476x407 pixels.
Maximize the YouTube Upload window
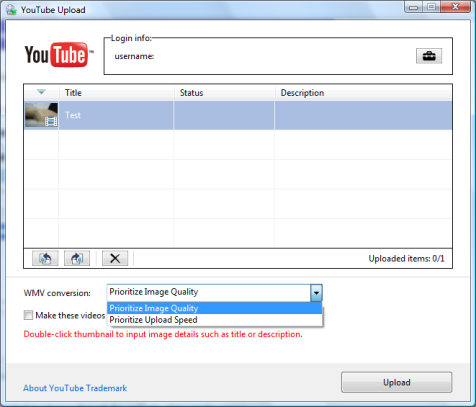pyautogui.click(x=431, y=7)
